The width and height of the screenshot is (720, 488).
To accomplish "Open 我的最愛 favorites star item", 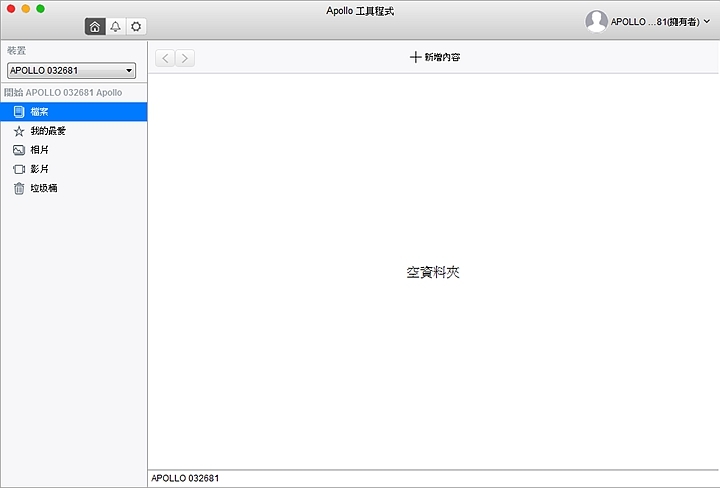I will point(47,131).
